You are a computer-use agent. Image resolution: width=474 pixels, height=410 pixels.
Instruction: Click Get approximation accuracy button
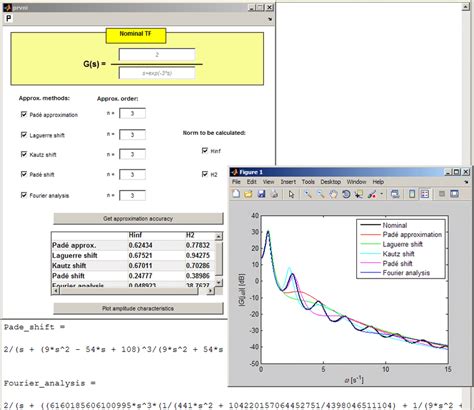(138, 219)
